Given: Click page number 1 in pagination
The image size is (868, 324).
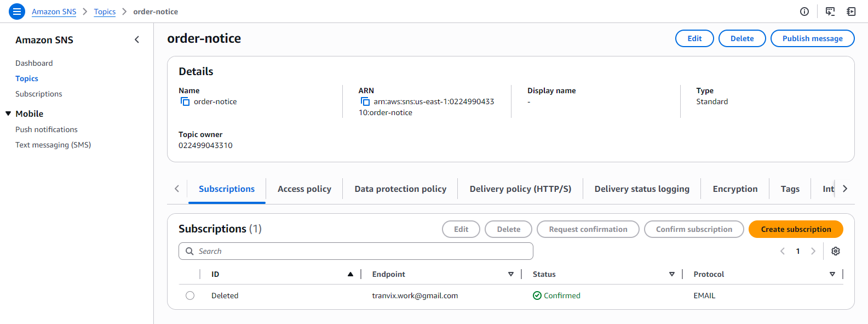Looking at the screenshot, I should (798, 251).
